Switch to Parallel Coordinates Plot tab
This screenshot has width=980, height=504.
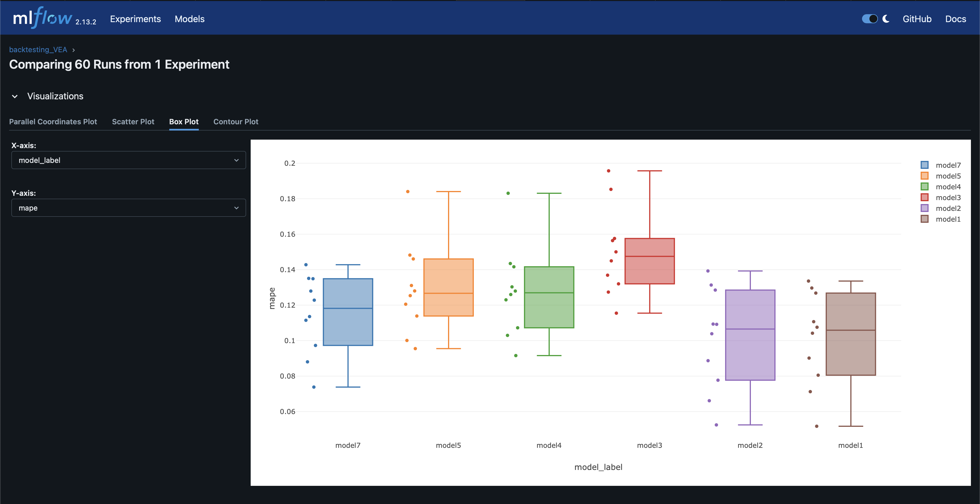click(x=53, y=122)
